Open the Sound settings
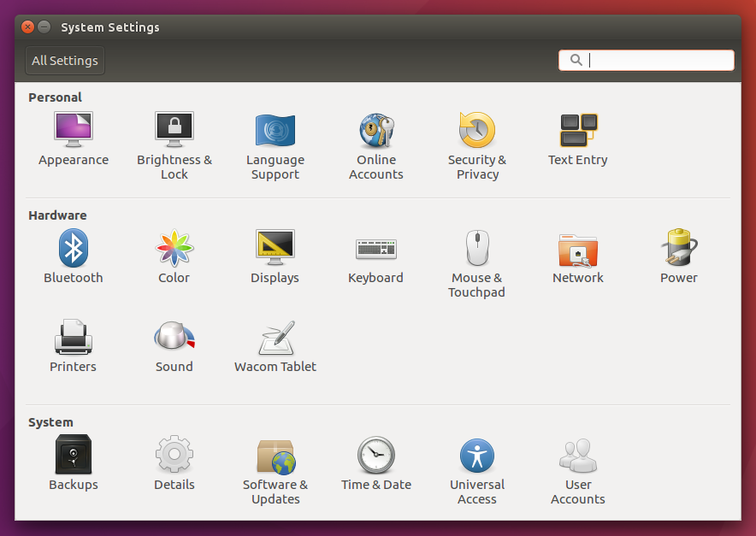This screenshot has width=756, height=536. (x=174, y=338)
